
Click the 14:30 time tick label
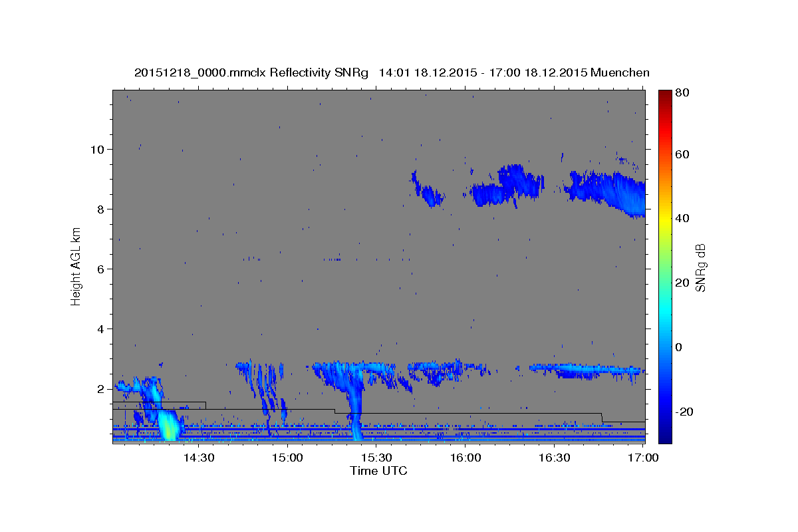click(199, 458)
